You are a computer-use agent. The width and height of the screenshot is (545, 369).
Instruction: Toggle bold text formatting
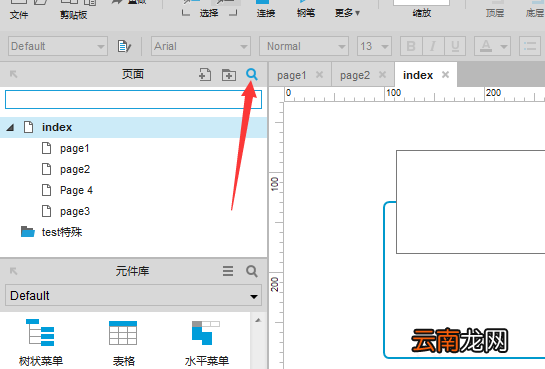point(411,46)
